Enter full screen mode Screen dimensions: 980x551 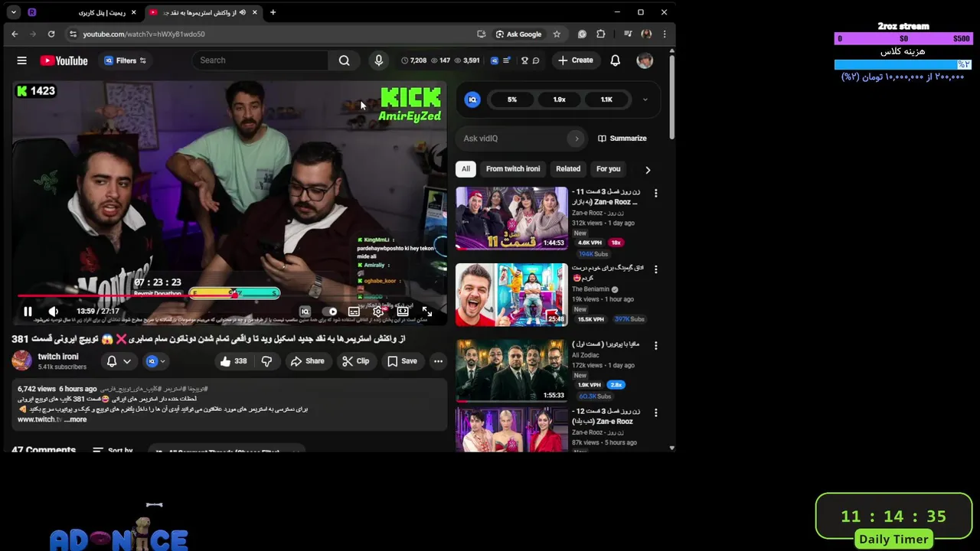tap(427, 311)
